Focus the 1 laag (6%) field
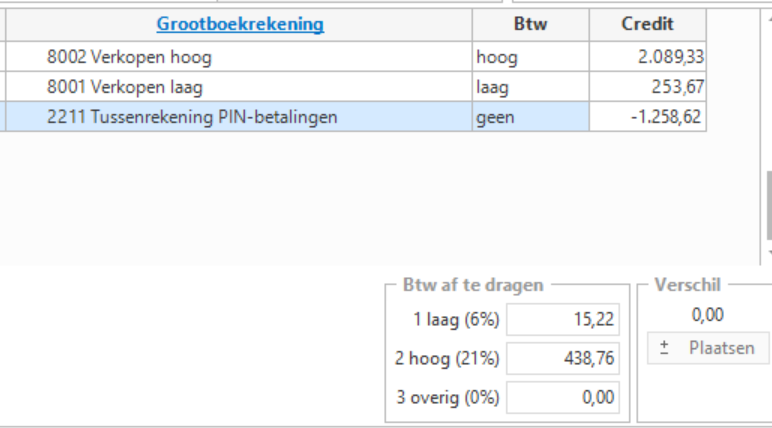 563,320
